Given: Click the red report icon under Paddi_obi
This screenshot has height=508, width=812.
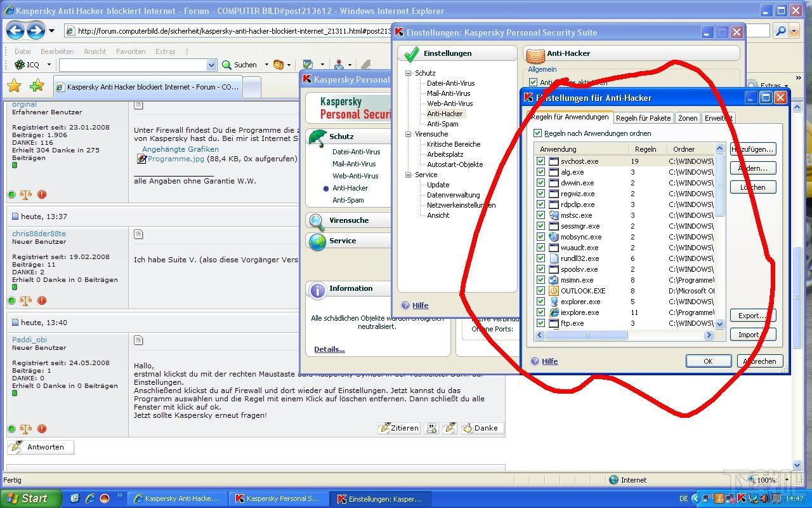Looking at the screenshot, I should click(42, 429).
